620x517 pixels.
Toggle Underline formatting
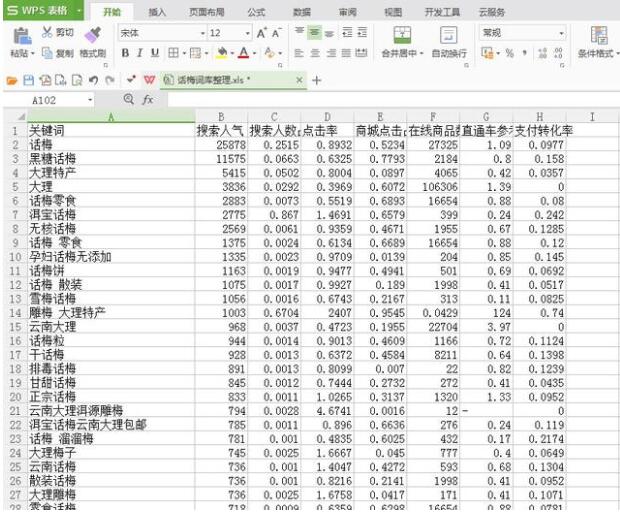coord(155,53)
